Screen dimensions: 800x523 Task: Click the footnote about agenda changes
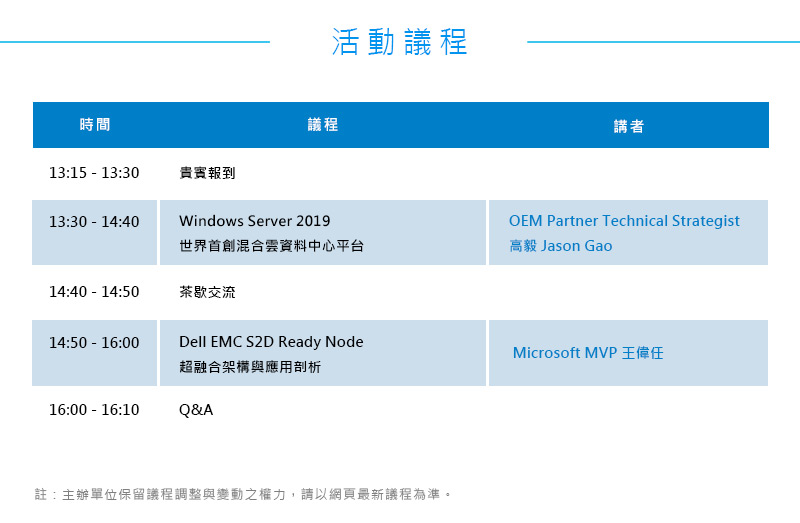243,494
